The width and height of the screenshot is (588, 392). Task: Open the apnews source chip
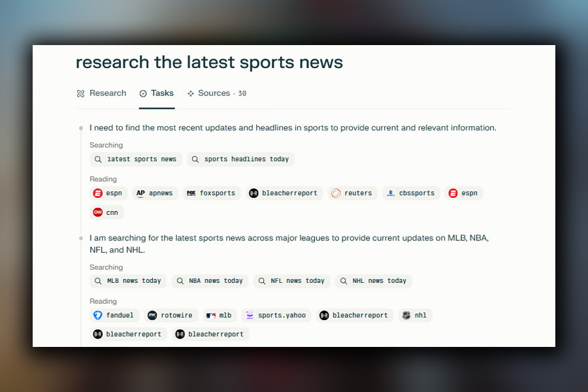point(155,193)
